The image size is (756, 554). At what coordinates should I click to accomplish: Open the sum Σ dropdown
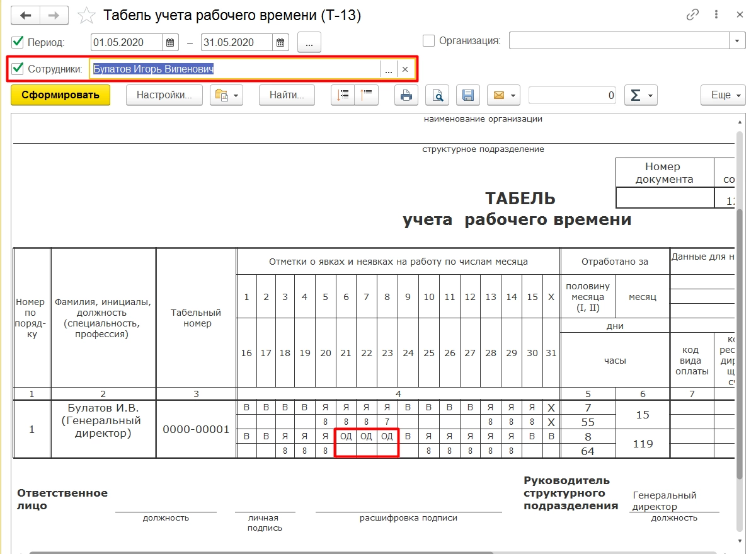pyautogui.click(x=641, y=95)
